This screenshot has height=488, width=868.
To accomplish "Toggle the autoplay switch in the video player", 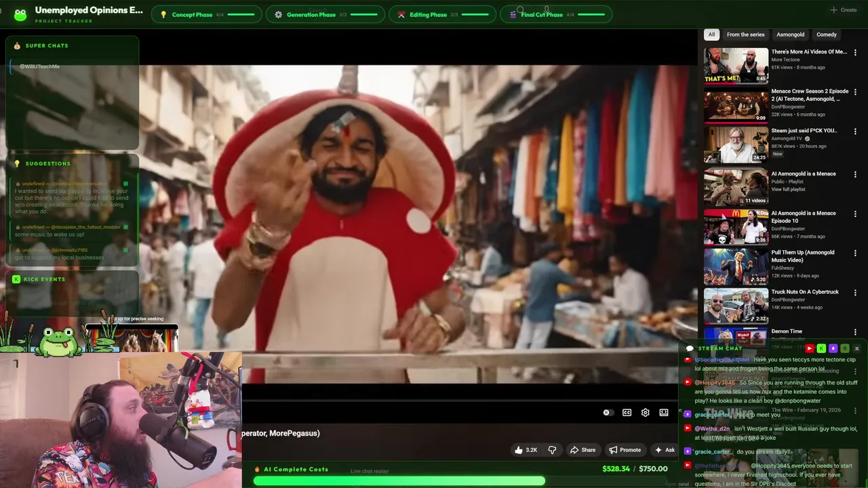I will tap(608, 413).
